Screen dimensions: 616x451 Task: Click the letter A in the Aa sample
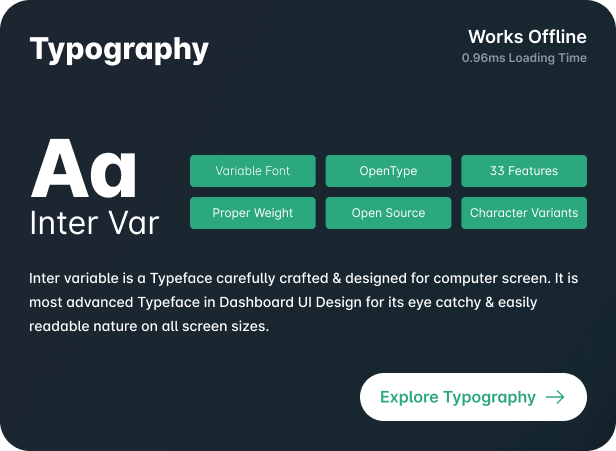(x=60, y=169)
